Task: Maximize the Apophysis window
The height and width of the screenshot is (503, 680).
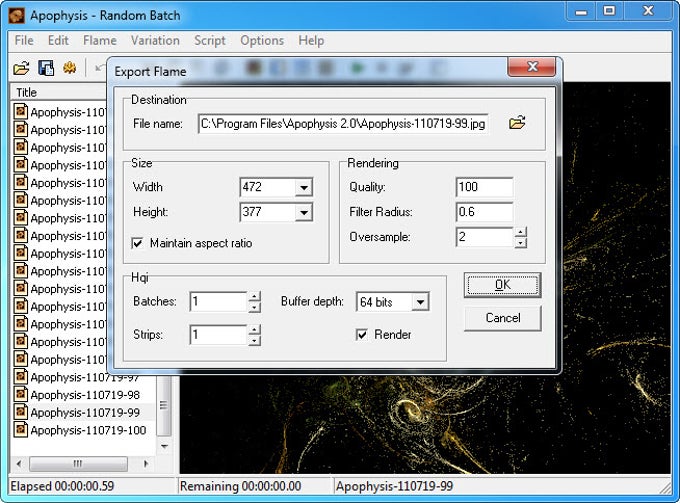Action: (609, 11)
